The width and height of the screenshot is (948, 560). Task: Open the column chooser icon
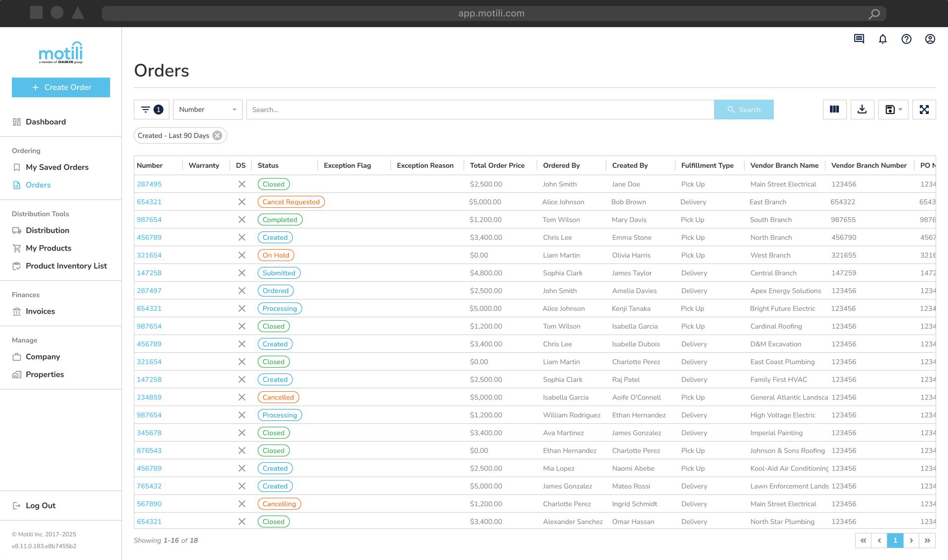[834, 110]
